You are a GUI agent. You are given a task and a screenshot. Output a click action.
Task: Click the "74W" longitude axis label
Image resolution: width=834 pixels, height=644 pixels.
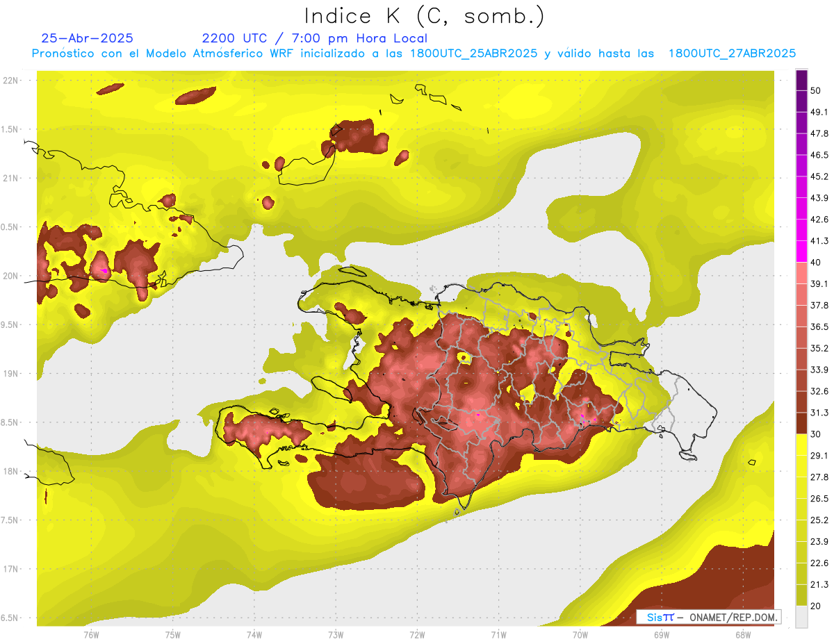click(254, 634)
